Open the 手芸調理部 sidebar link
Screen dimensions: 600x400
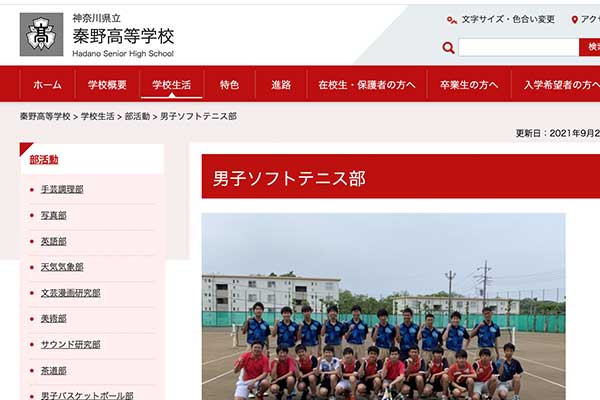62,189
